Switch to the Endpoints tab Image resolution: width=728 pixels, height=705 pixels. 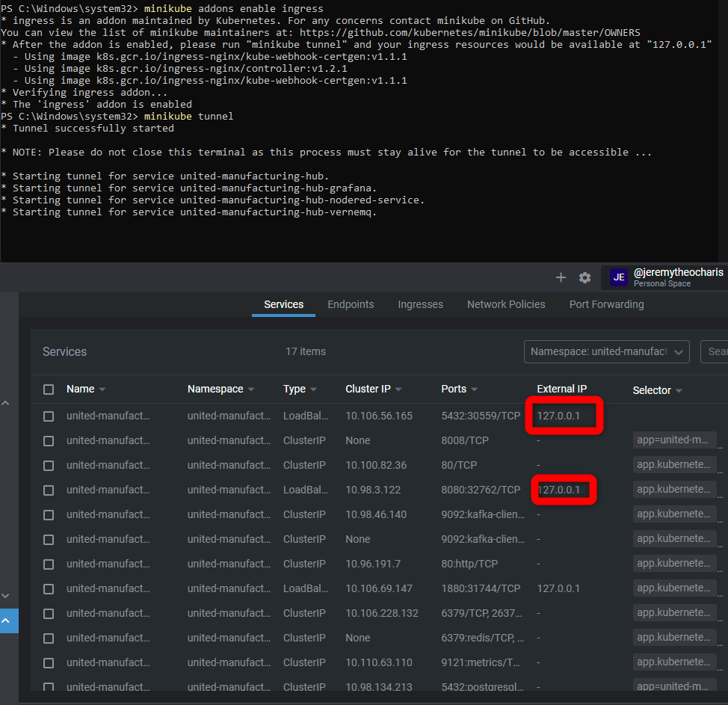tap(351, 304)
